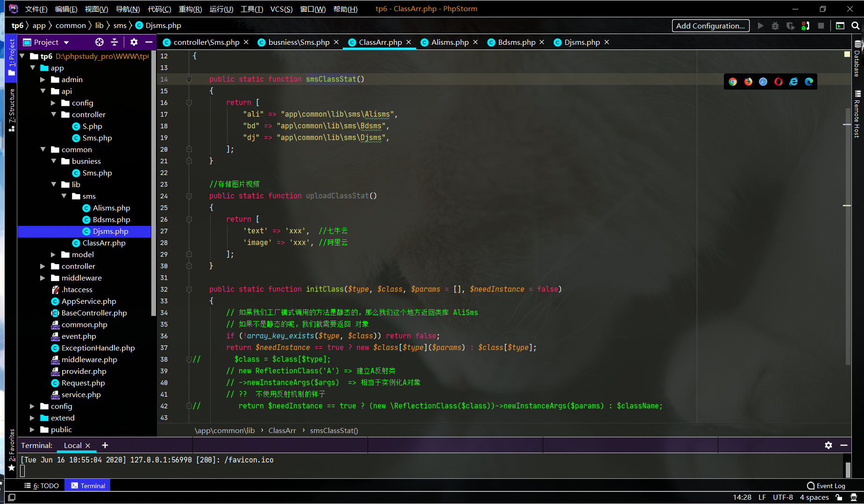Hide Terminal panel with minus icon
The width and height of the screenshot is (864, 504).
(844, 445)
